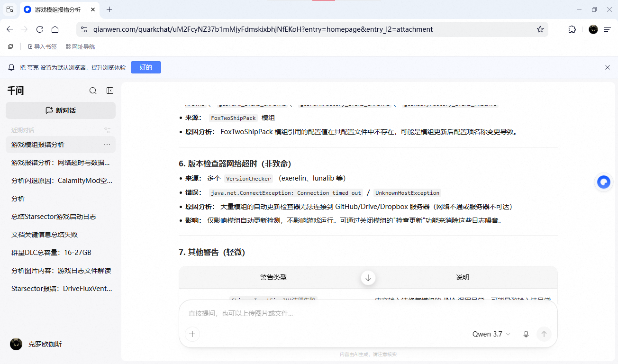Click the address bar URL
Image resolution: width=618 pixels, height=364 pixels.
click(263, 29)
